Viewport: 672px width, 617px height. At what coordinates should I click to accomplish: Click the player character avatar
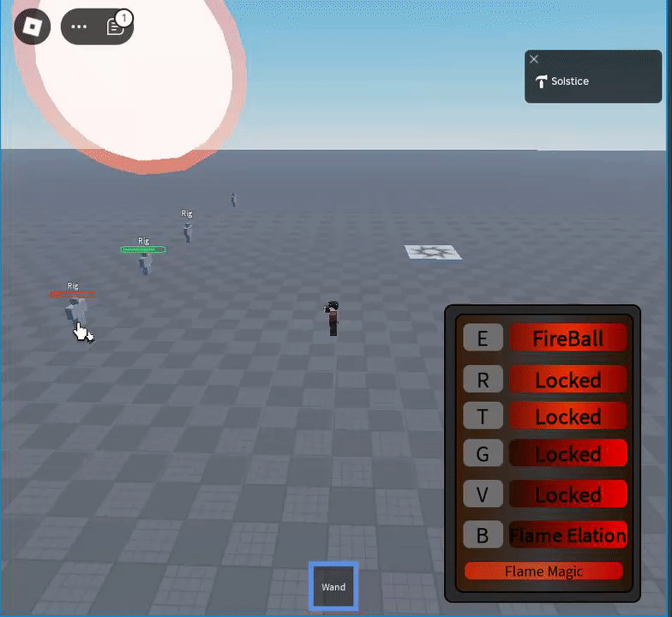pyautogui.click(x=333, y=319)
